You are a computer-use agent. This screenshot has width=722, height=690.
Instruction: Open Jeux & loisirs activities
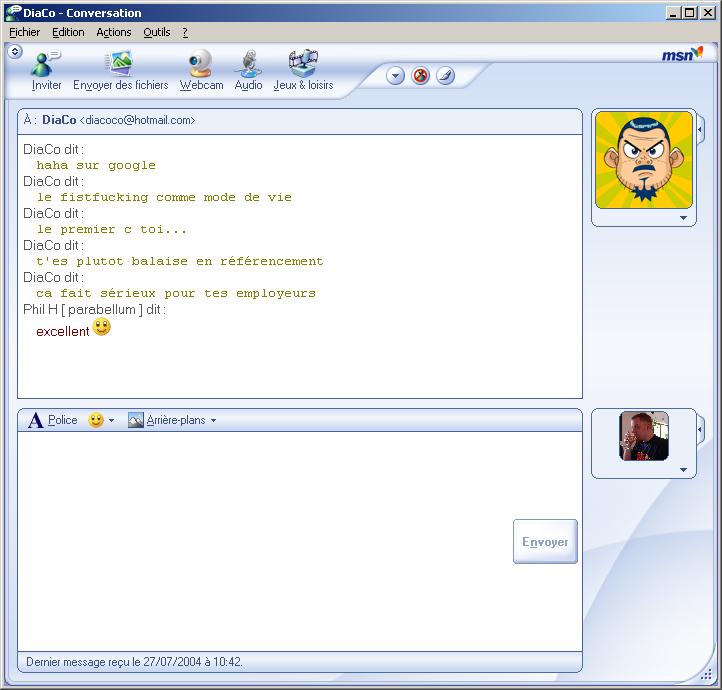tap(303, 70)
